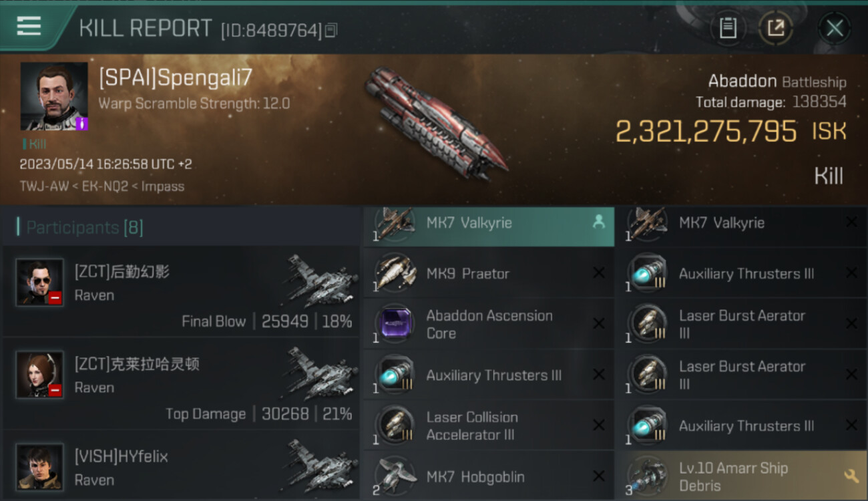
Task: Select the Abaddon battleship image
Action: click(435, 122)
